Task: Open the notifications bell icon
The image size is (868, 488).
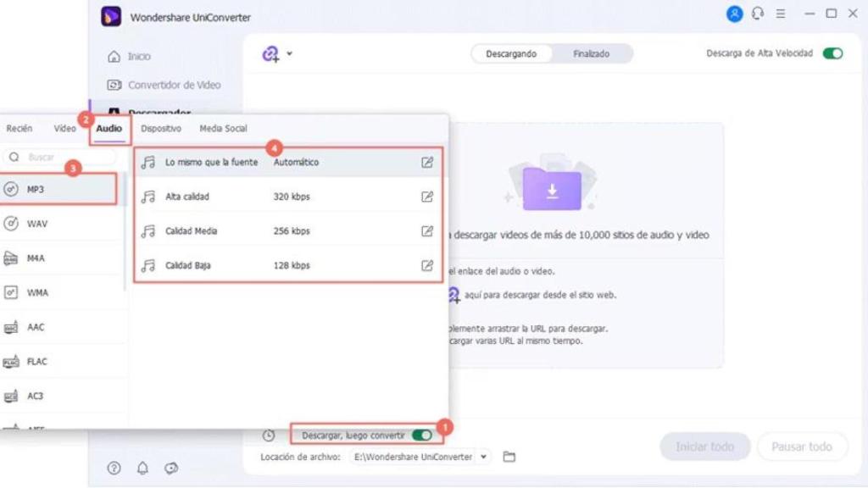Action: click(142, 469)
